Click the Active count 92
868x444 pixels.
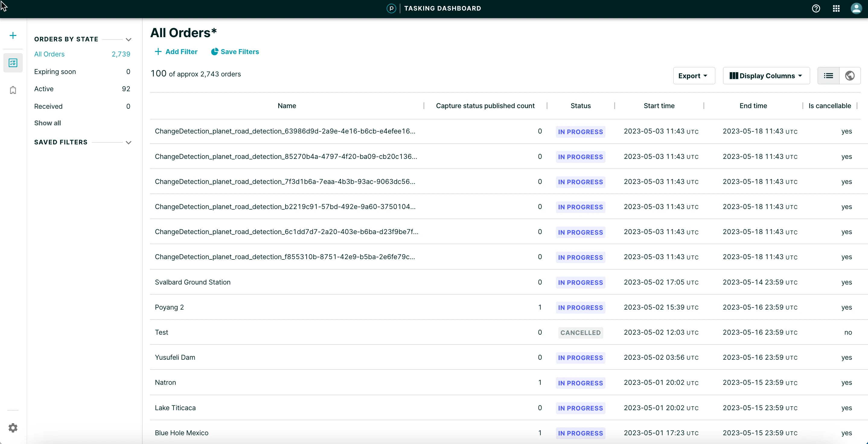pos(126,89)
